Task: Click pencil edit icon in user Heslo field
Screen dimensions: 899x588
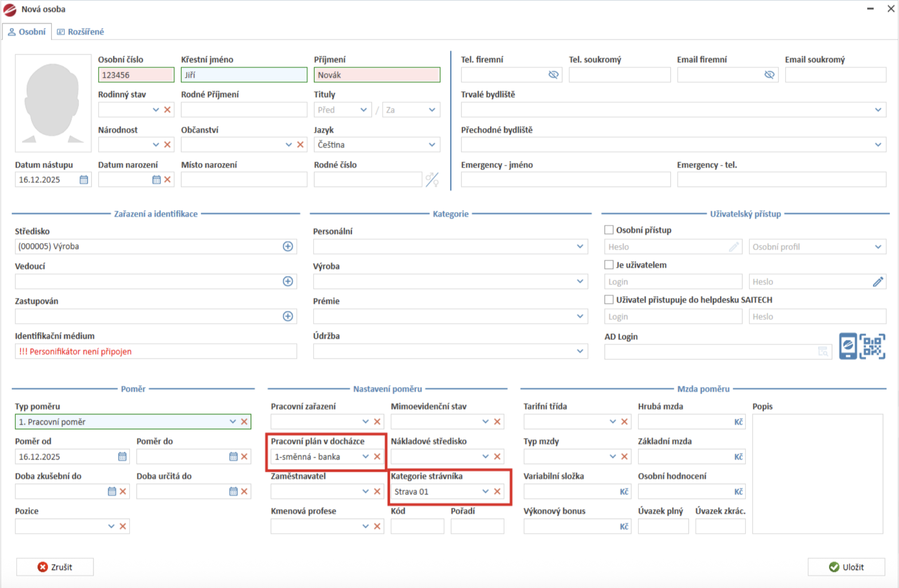Action: pos(877,282)
